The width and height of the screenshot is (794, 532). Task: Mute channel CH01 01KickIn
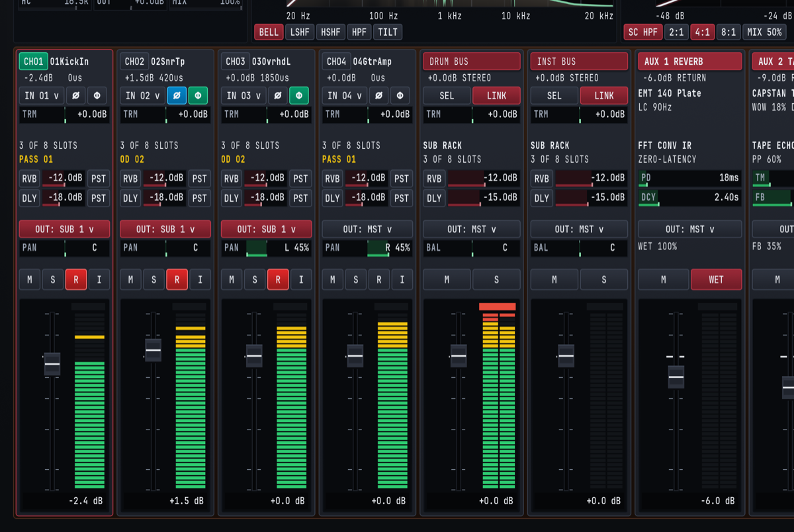pos(29,280)
